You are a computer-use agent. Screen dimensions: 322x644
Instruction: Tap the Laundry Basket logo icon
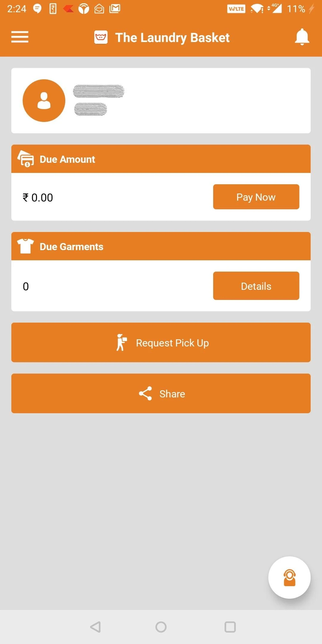tap(101, 37)
